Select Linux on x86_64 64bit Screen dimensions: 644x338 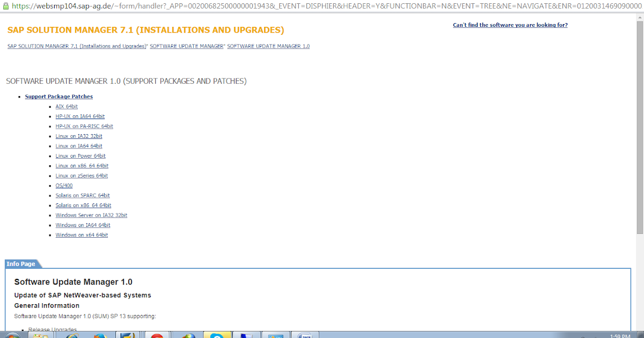[82, 165]
